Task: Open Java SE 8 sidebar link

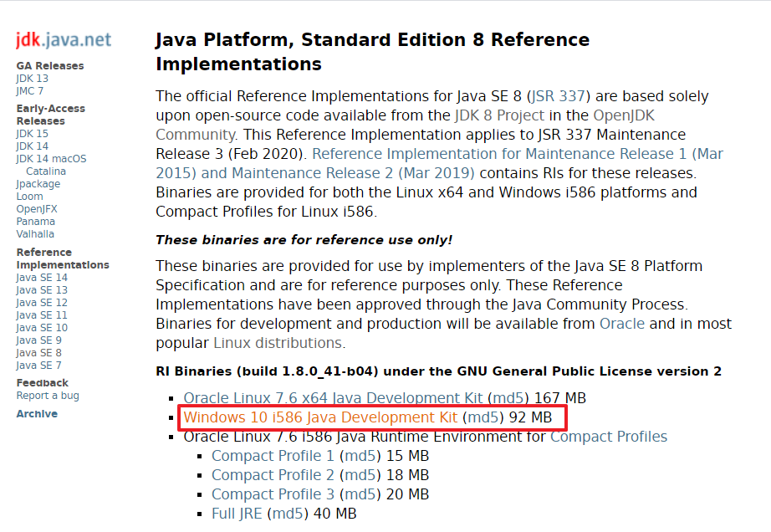Action: click(38, 352)
